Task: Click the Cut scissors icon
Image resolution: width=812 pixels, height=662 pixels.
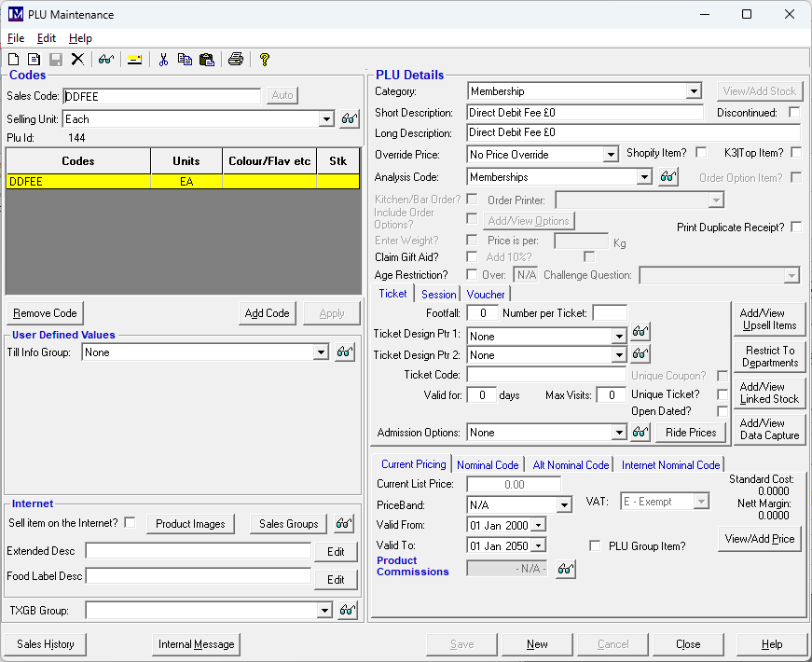Action: click(x=163, y=60)
